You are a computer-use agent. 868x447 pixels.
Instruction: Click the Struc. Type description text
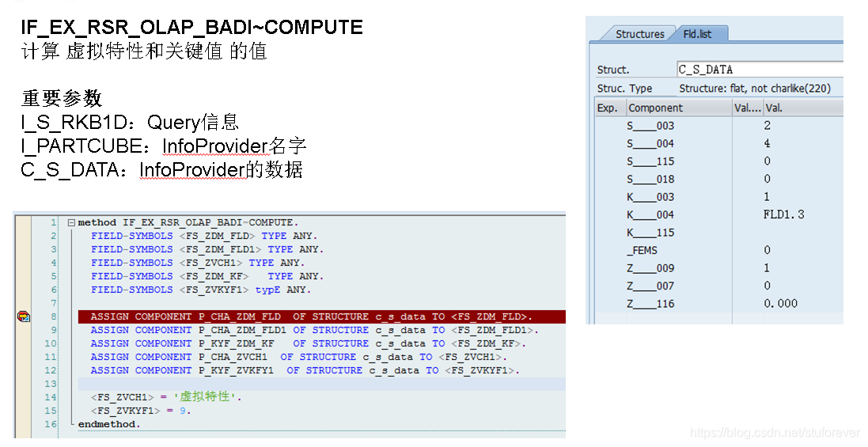click(755, 89)
